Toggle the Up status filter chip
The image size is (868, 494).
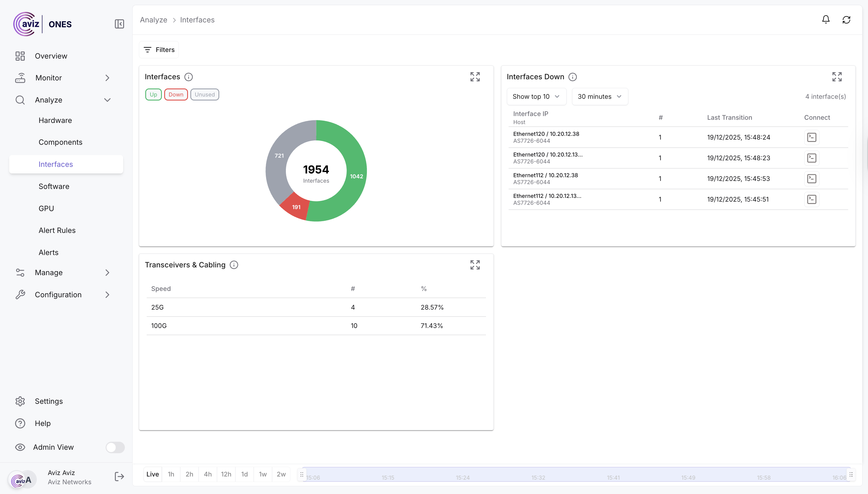[x=153, y=95]
